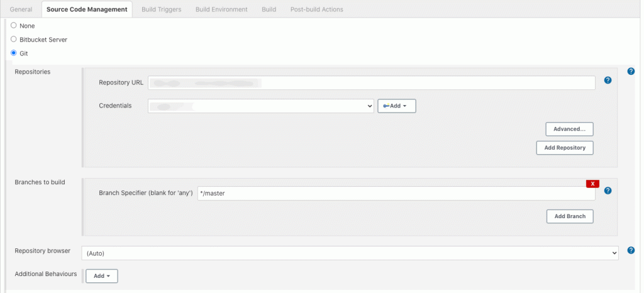Open help icon beside Repository URL field
The width and height of the screenshot is (644, 293).
coord(608,80)
